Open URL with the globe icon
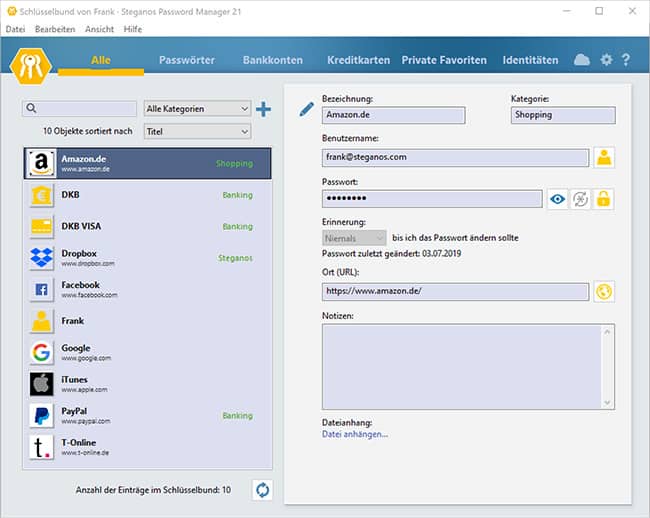 (604, 292)
